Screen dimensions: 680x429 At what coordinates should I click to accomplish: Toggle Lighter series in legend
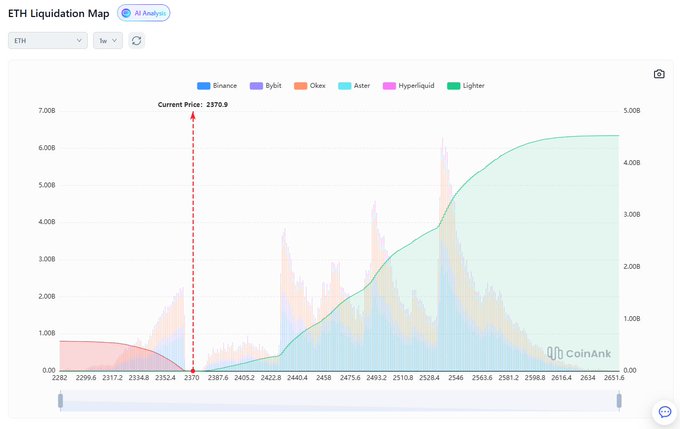pos(466,85)
